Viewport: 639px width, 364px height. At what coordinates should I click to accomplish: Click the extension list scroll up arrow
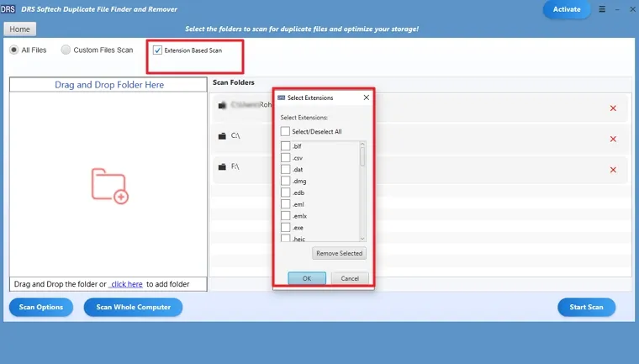tap(362, 145)
